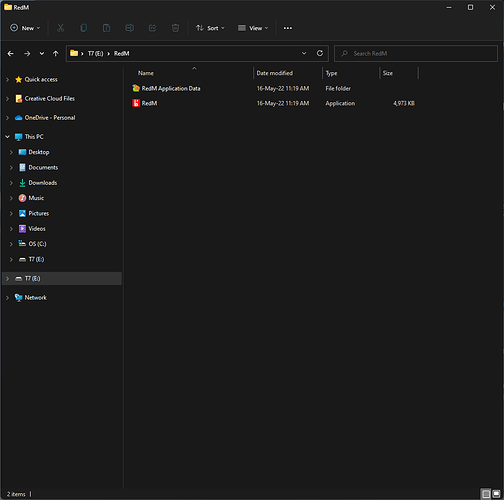Expand the OS (C:) drive node
Image resolution: width=504 pixels, height=500 pixels.
tap(11, 244)
